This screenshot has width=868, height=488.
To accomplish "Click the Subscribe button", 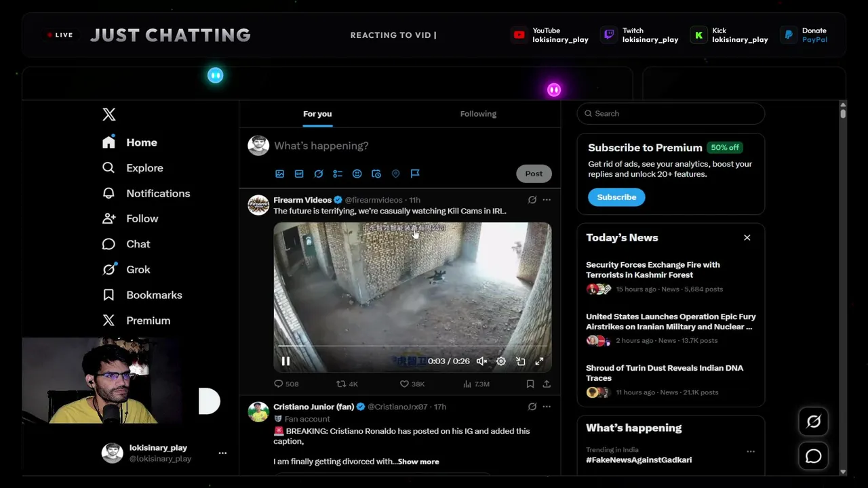I will point(616,197).
